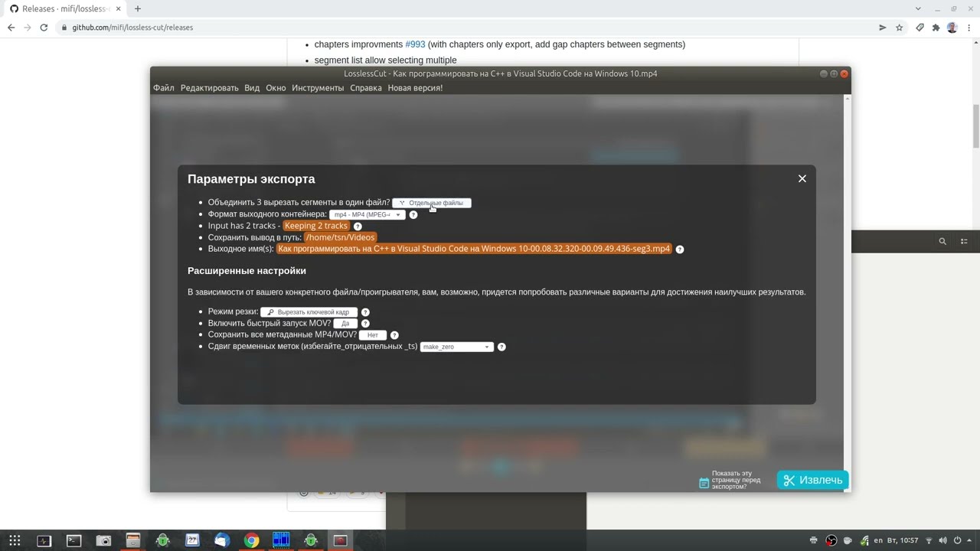Open the 'Новая версия!' menu item
The height and width of the screenshot is (551, 980).
tap(415, 88)
